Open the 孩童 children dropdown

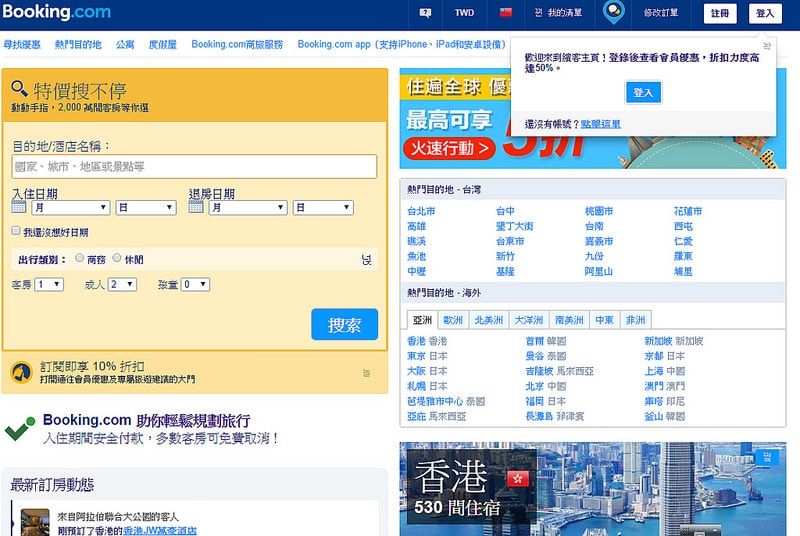[195, 285]
